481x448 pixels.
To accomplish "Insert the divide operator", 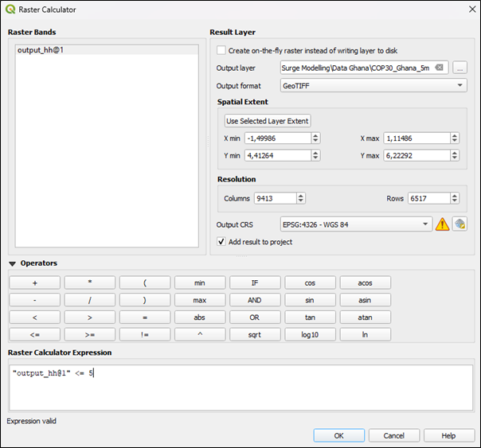I will click(x=89, y=300).
